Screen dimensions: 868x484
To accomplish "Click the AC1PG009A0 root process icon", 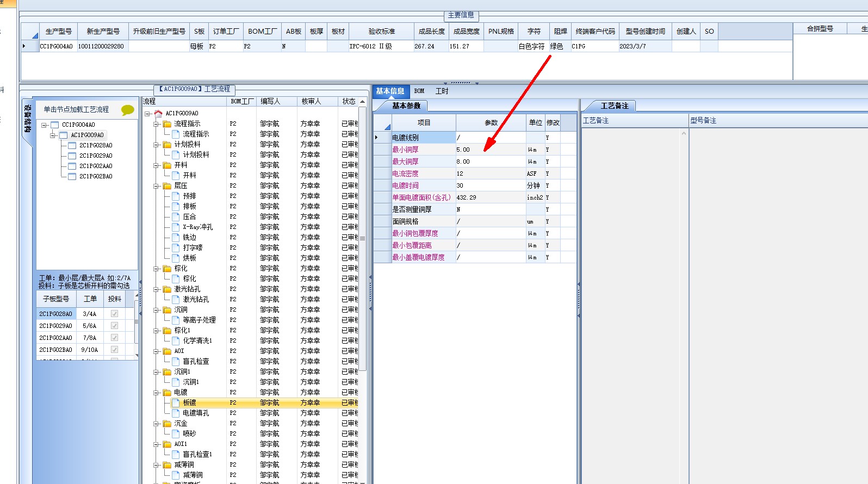I will point(158,114).
